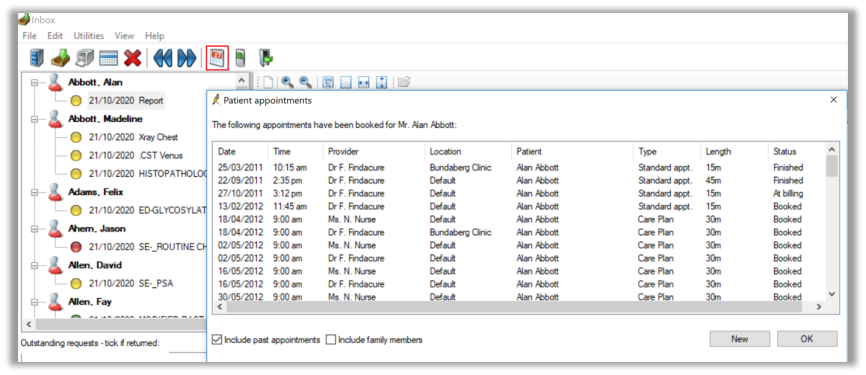Zoom out with the magnifier minus icon

click(x=305, y=82)
